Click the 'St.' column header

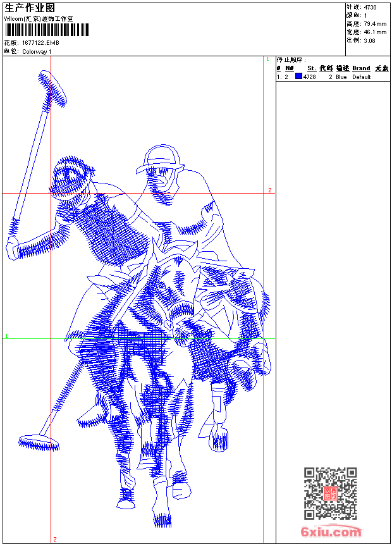pyautogui.click(x=312, y=68)
